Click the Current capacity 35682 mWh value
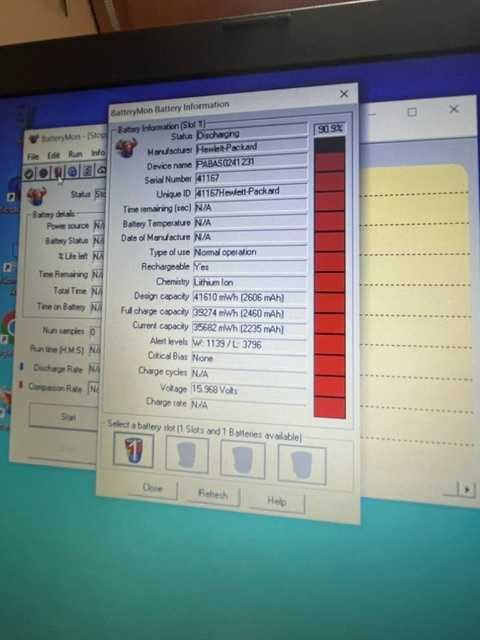The width and height of the screenshot is (480, 640). pos(249,328)
